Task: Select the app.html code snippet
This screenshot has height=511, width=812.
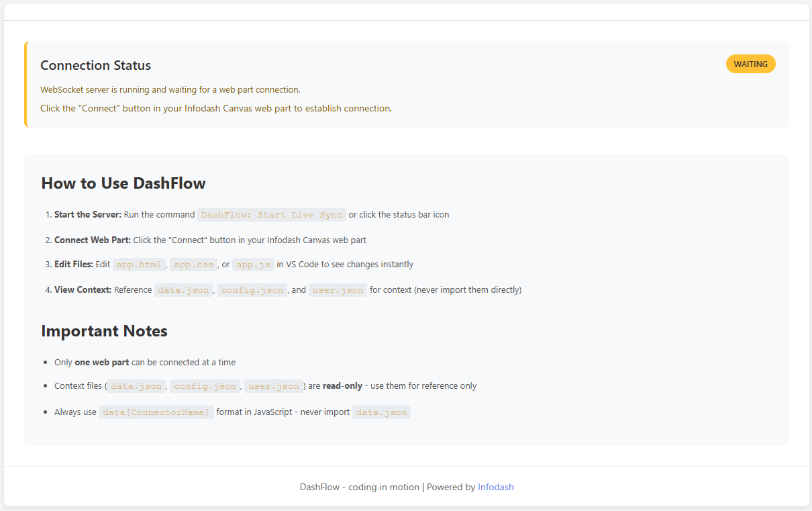Action: (x=139, y=264)
